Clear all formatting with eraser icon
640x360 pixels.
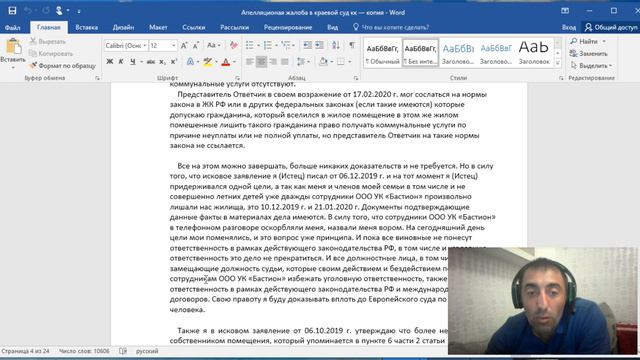233,45
